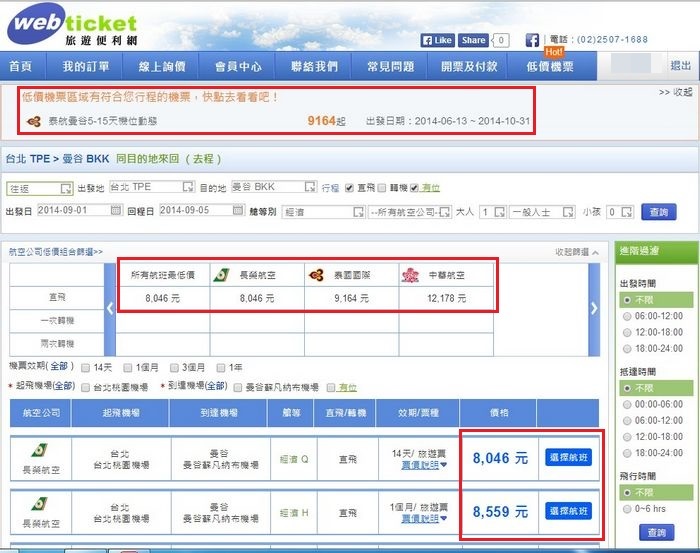
Task: Open the departure date calendar icon
Action: [x=116, y=210]
